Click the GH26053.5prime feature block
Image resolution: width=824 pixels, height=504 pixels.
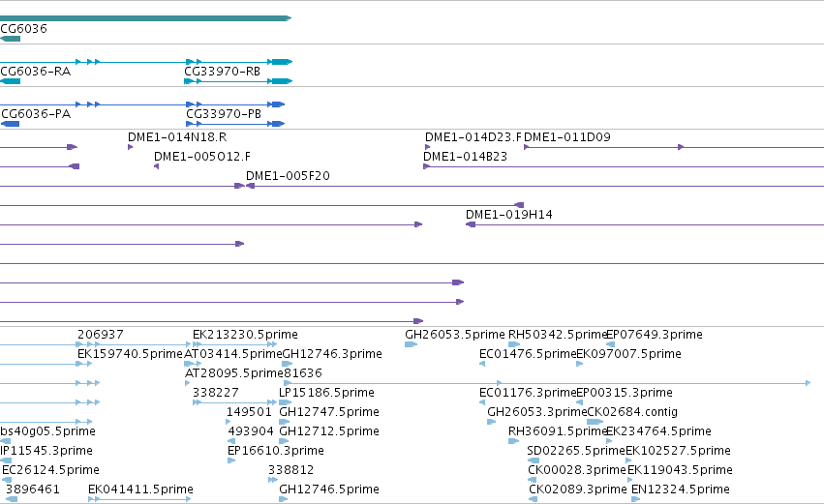pyautogui.click(x=411, y=344)
